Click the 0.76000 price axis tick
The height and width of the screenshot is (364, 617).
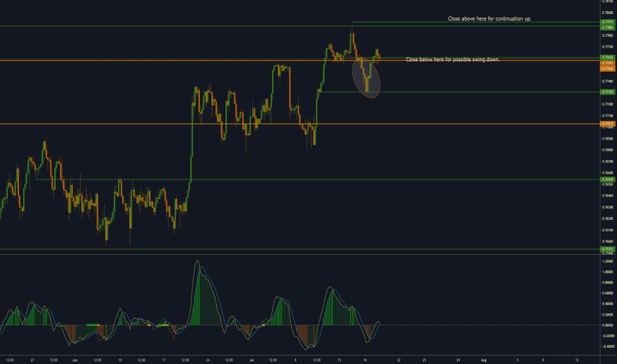pos(608,241)
